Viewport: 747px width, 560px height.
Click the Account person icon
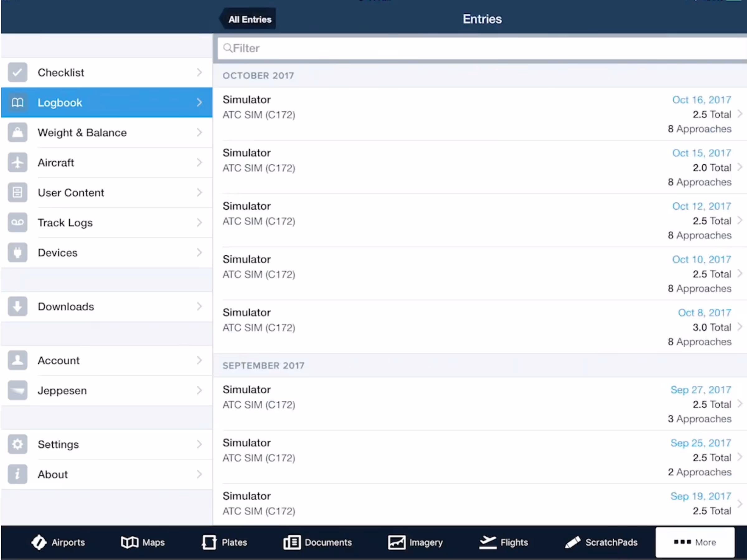coord(17,360)
